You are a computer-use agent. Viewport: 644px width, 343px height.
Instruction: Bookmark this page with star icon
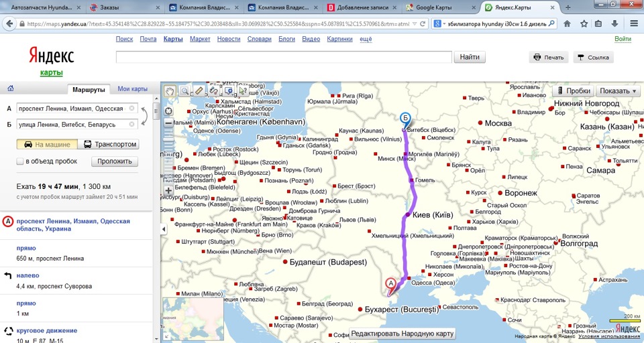click(584, 24)
